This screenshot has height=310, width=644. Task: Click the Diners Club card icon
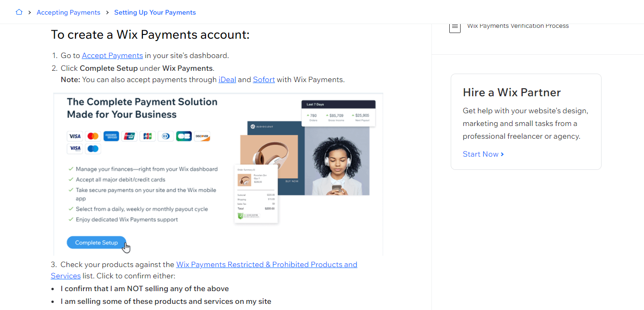tap(165, 136)
